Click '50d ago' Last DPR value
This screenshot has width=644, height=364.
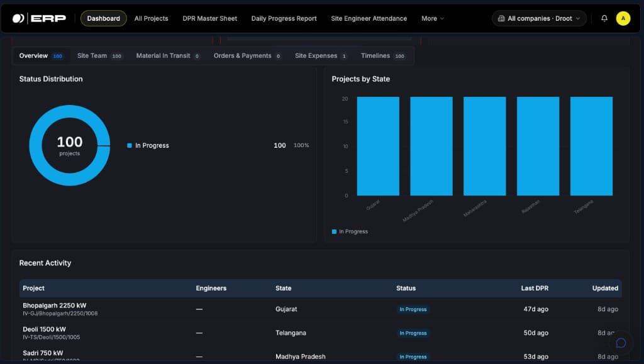[x=536, y=333]
